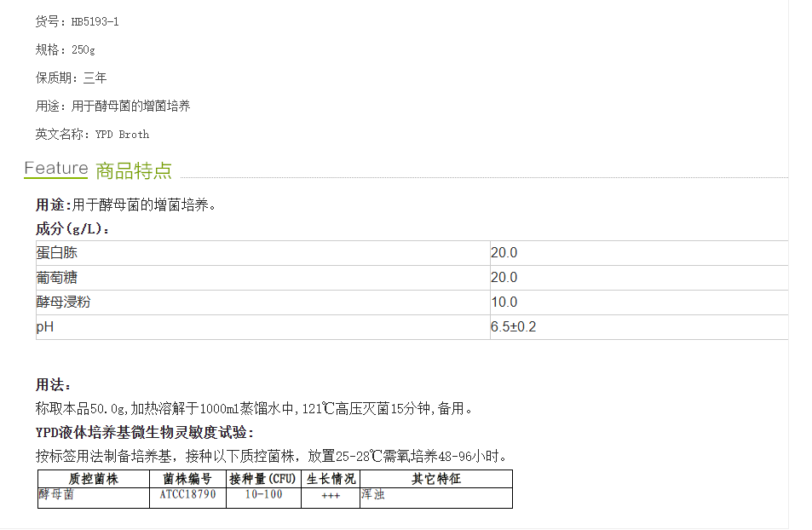This screenshot has width=812, height=530.
Task: Click the bold line 用途:用于酵母菌的增菌培养。
Action: pos(126,205)
